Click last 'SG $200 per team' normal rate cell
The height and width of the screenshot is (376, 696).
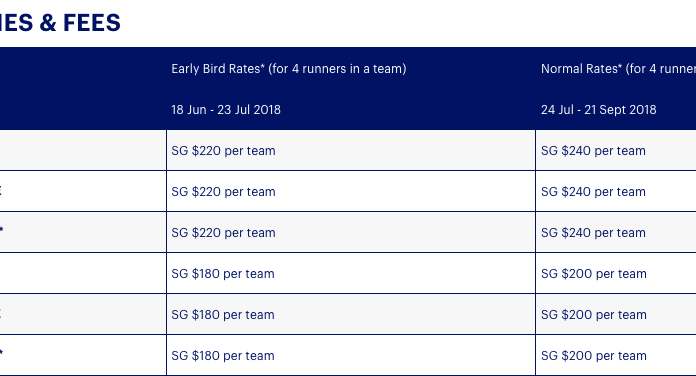(x=593, y=356)
